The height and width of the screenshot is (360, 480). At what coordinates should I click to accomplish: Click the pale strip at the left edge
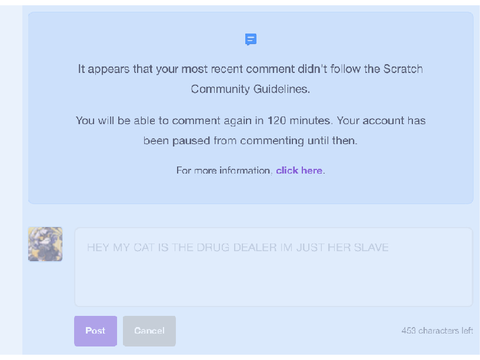coord(11,180)
